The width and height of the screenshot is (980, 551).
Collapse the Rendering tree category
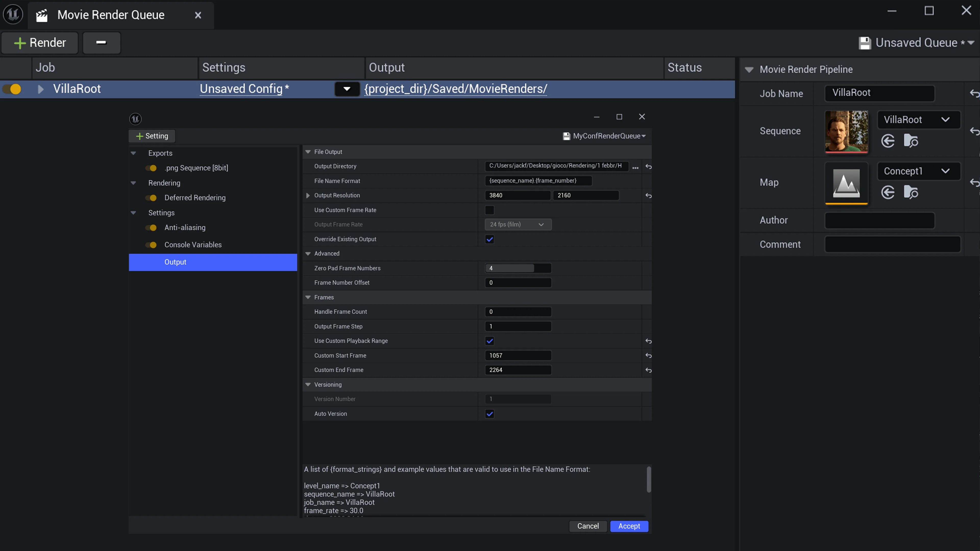pyautogui.click(x=133, y=183)
